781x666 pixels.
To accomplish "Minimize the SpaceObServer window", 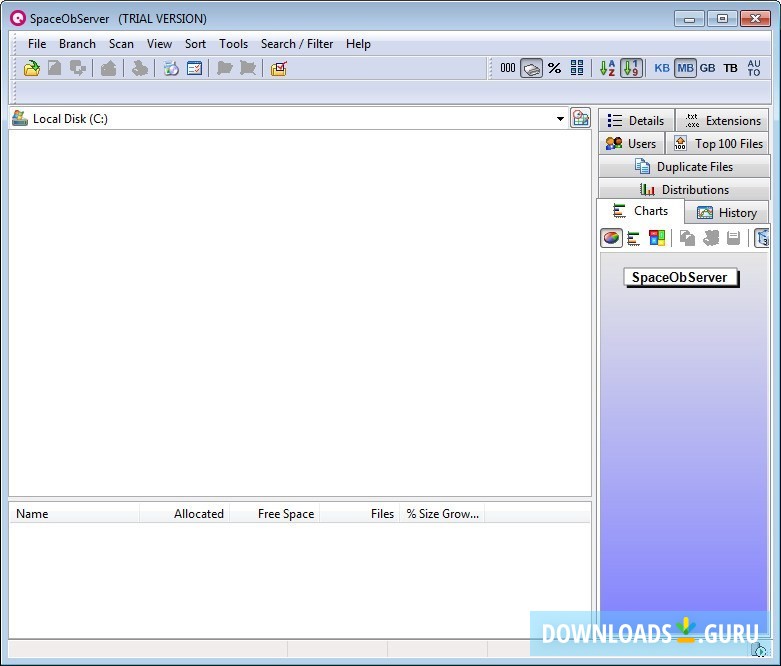I will 689,19.
